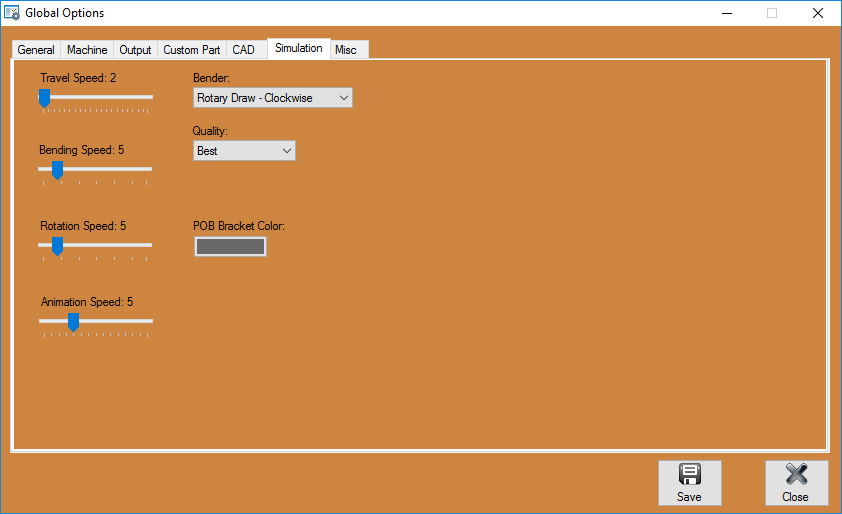The width and height of the screenshot is (842, 514).
Task: Go to the Custom Part tab
Action: pos(192,50)
